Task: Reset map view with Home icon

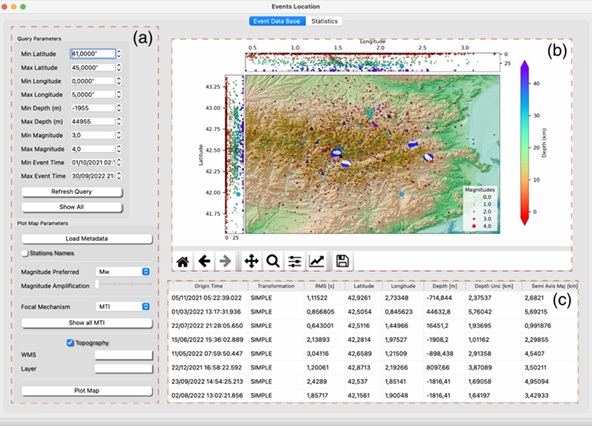Action: (x=183, y=262)
